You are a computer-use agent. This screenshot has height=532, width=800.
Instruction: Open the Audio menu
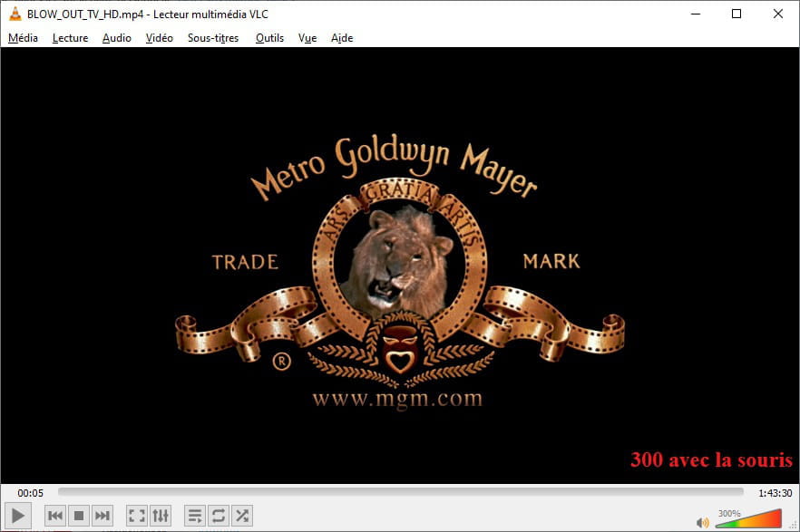tap(117, 38)
